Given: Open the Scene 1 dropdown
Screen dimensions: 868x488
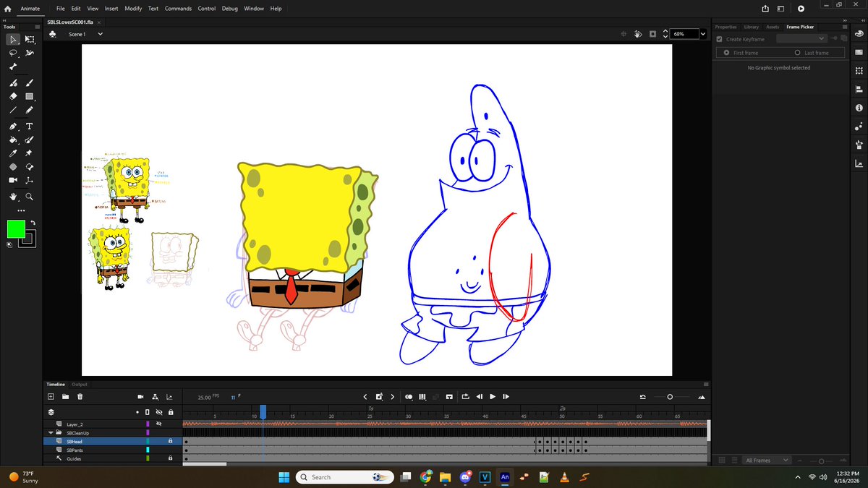Looking at the screenshot, I should point(100,34).
